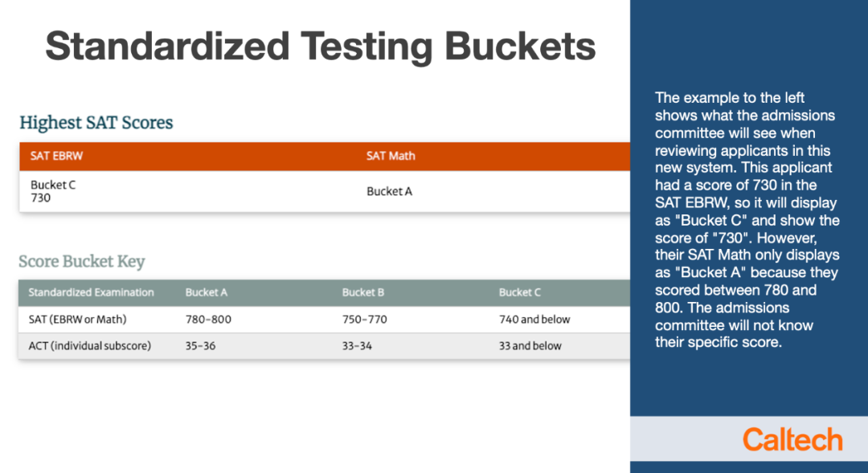Select the Standardized Examination column header
This screenshot has width=868, height=473.
(x=92, y=292)
